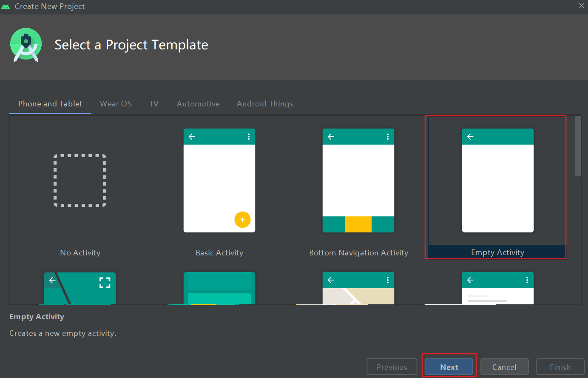Click the Next button
The height and width of the screenshot is (378, 588).
(x=449, y=367)
